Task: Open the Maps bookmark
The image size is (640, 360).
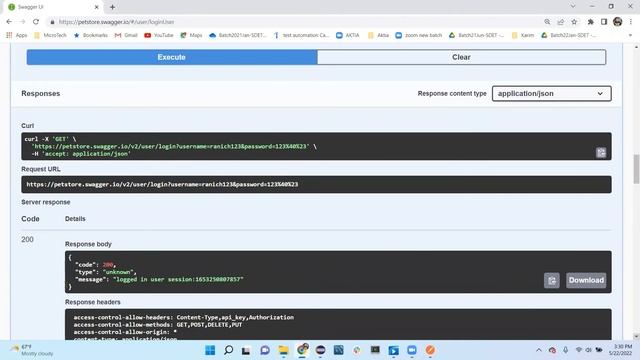Action: pyautogui.click(x=191, y=35)
